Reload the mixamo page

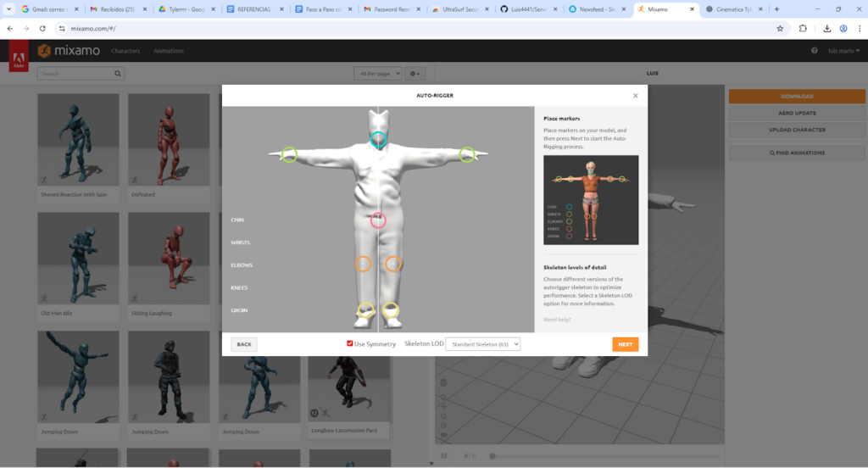pyautogui.click(x=42, y=28)
